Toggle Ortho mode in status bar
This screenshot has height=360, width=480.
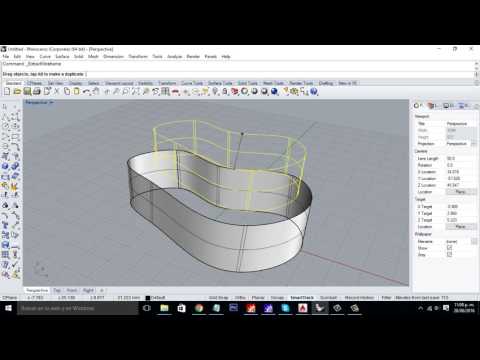tap(240, 297)
